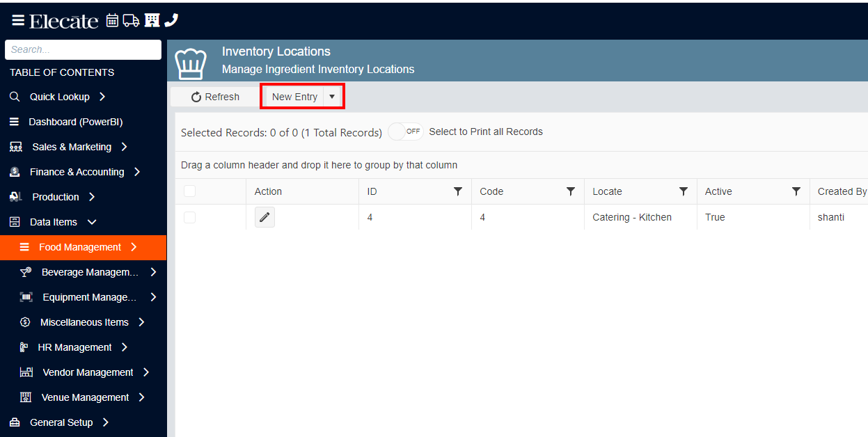This screenshot has width=868, height=437.
Task: Expand the General Setup chevron
Action: pyautogui.click(x=106, y=422)
